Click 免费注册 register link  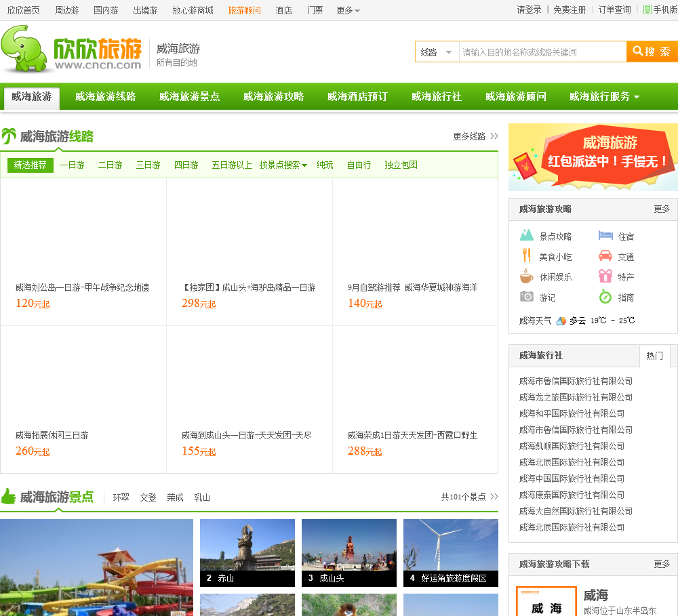pyautogui.click(x=570, y=10)
